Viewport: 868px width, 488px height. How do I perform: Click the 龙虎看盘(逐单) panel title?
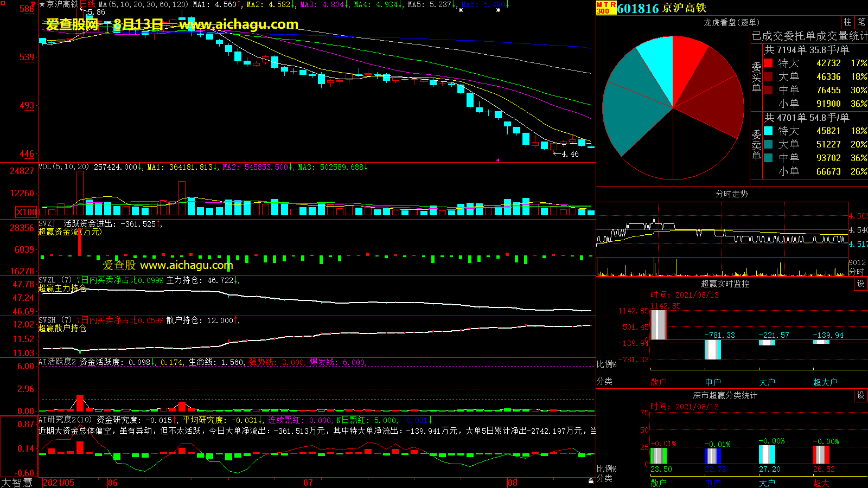(x=731, y=22)
